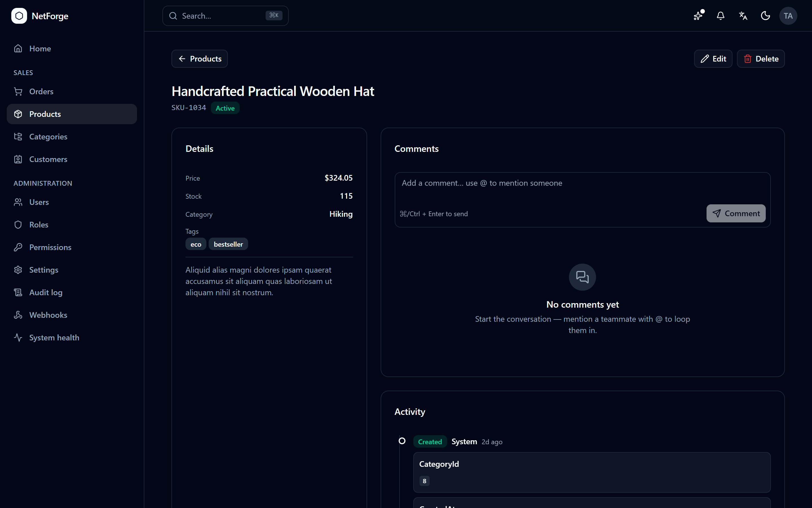The width and height of the screenshot is (812, 508).
Task: Click the empty comments chat bubble icon
Action: coord(582,277)
